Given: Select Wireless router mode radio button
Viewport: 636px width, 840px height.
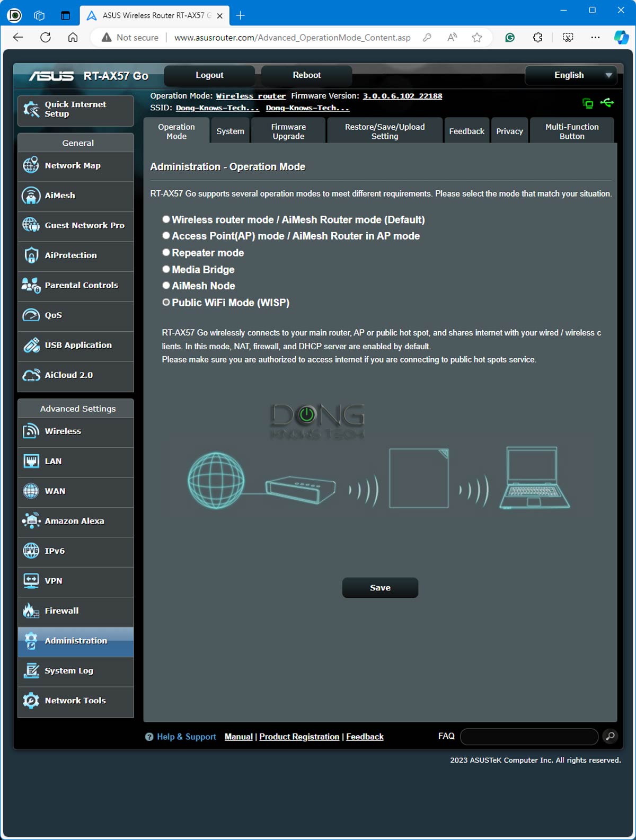Looking at the screenshot, I should click(166, 219).
